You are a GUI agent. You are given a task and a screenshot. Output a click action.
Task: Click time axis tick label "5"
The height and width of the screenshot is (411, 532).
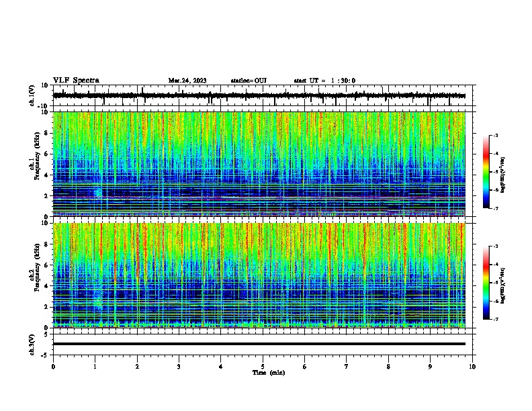coord(263,367)
